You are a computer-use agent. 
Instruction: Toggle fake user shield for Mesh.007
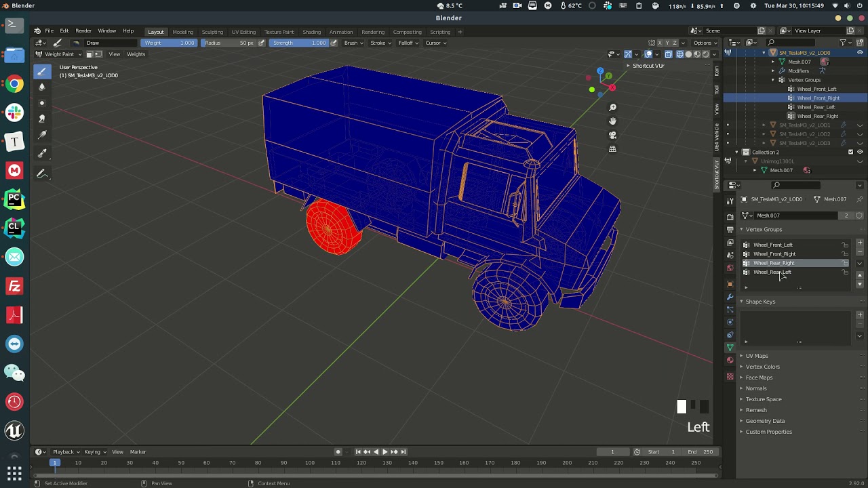pyautogui.click(x=859, y=216)
